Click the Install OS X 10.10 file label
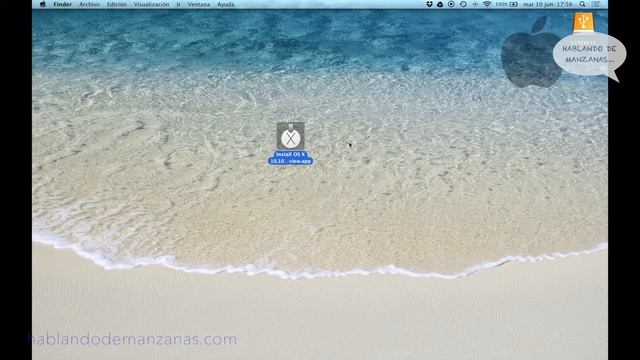The image size is (640, 360). pyautogui.click(x=291, y=158)
